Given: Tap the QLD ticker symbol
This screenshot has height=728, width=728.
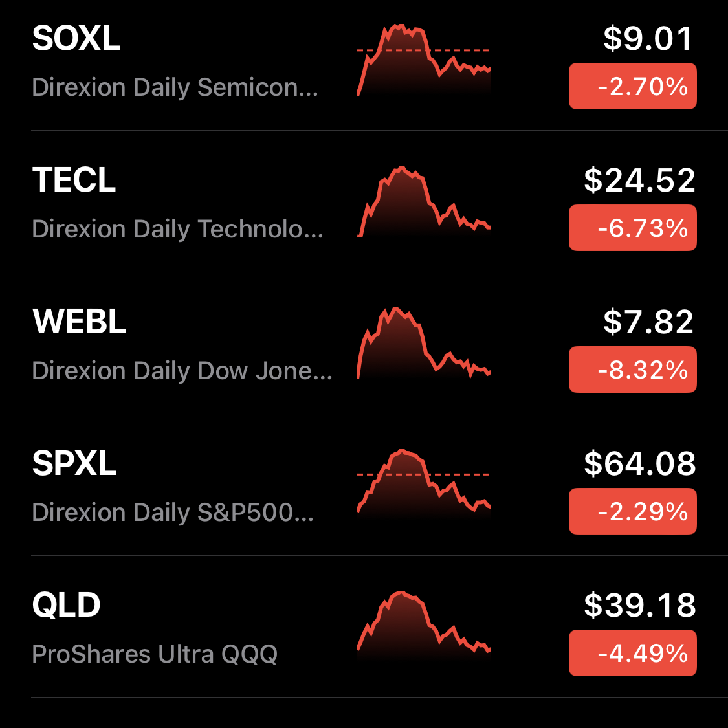Looking at the screenshot, I should [66, 605].
